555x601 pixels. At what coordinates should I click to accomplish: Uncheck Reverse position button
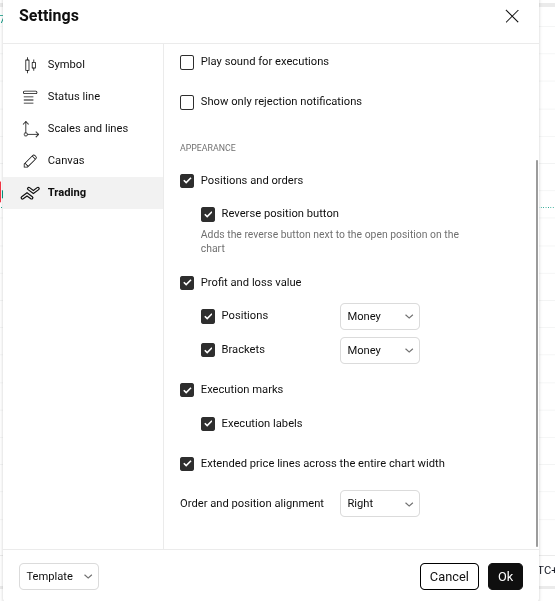coord(208,214)
